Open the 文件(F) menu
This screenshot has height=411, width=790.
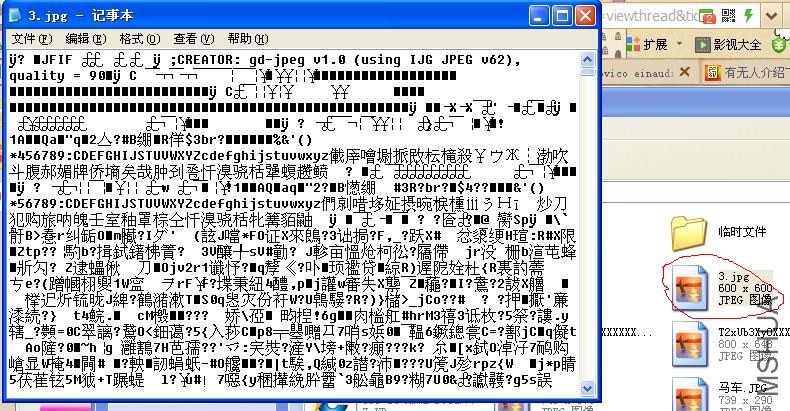tap(31, 38)
